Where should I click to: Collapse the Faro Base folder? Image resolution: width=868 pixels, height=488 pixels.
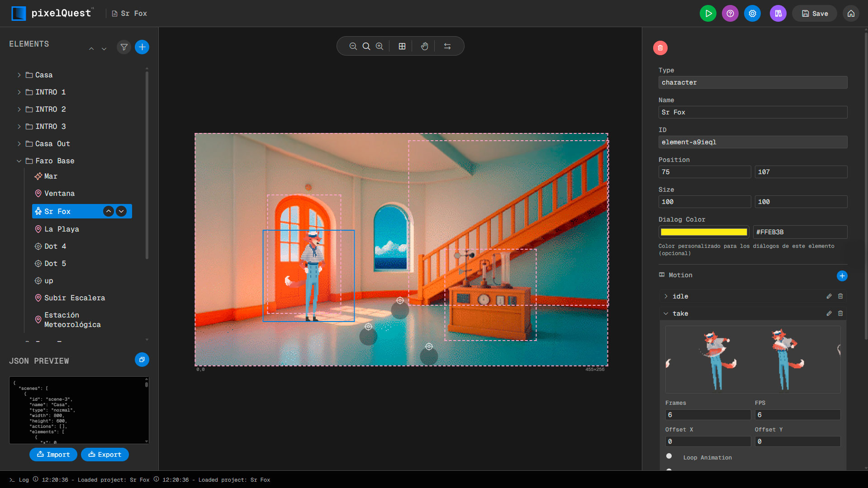pyautogui.click(x=19, y=161)
